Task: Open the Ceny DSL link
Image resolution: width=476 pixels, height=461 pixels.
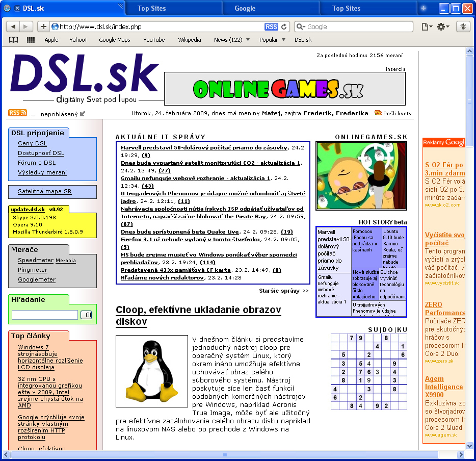Action: pos(32,143)
